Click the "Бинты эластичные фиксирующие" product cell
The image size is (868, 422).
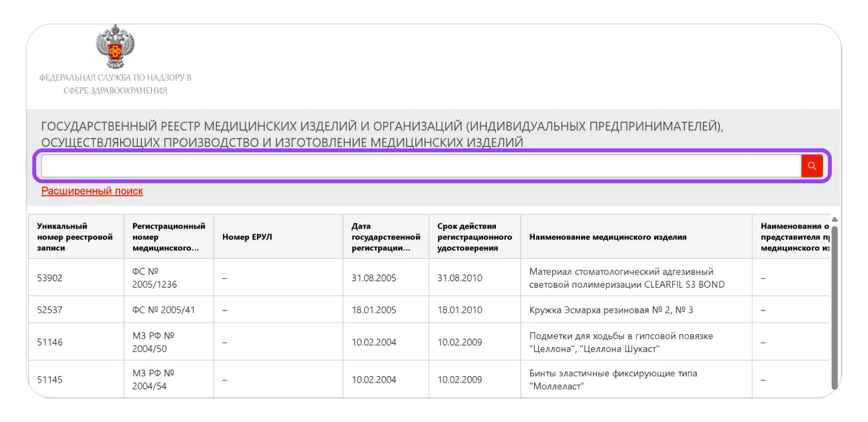point(613,379)
